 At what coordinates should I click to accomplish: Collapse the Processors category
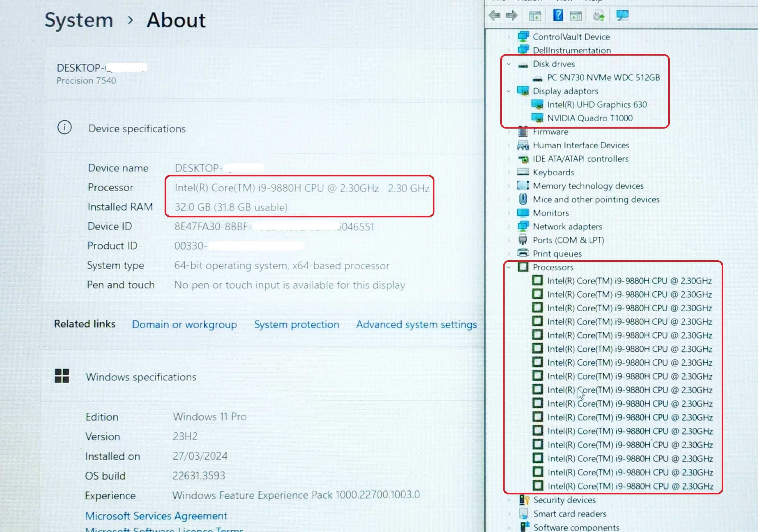509,267
